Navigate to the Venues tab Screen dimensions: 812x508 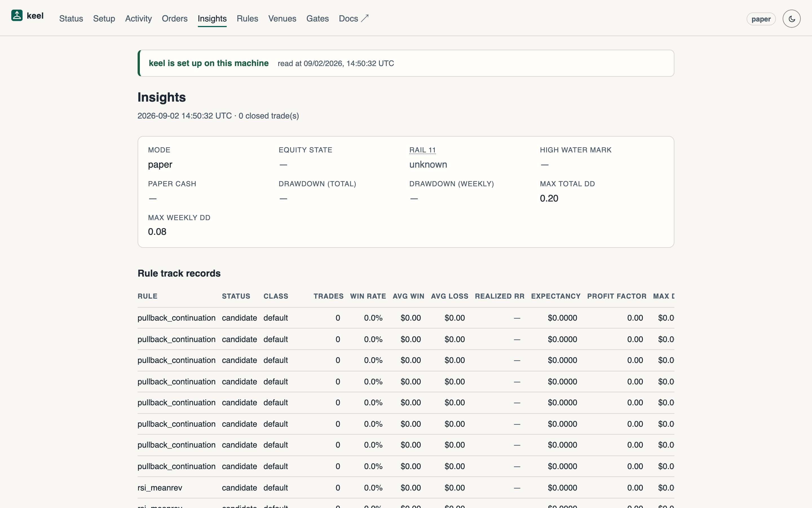tap(282, 18)
